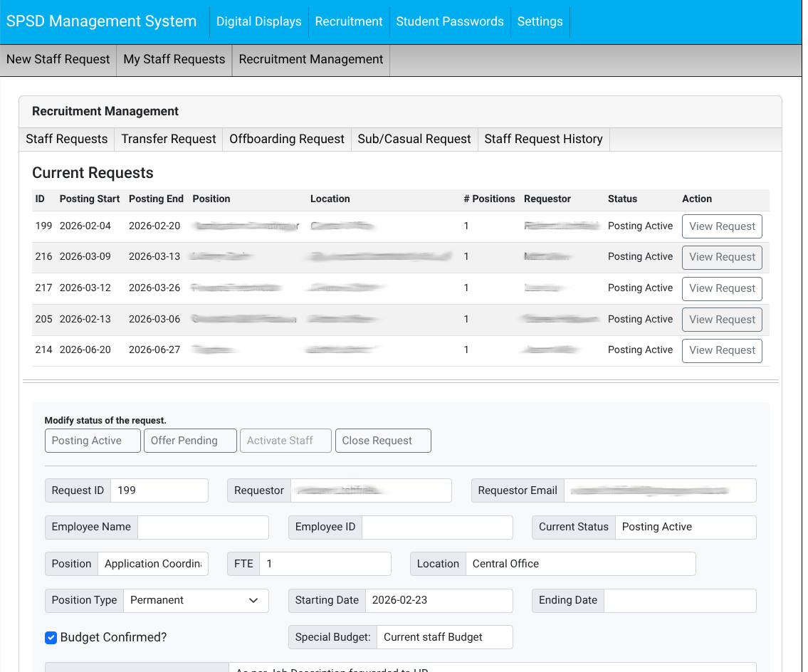Open the Sub/Casual Request tab
Image resolution: width=808 pixels, height=672 pixels.
point(414,139)
